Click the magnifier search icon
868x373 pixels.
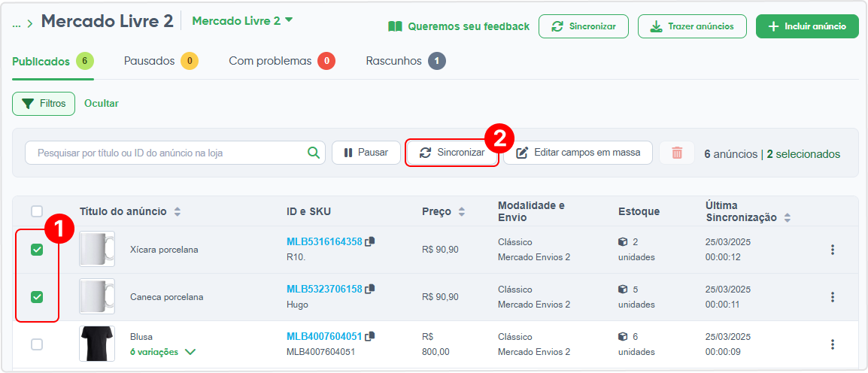click(x=314, y=153)
